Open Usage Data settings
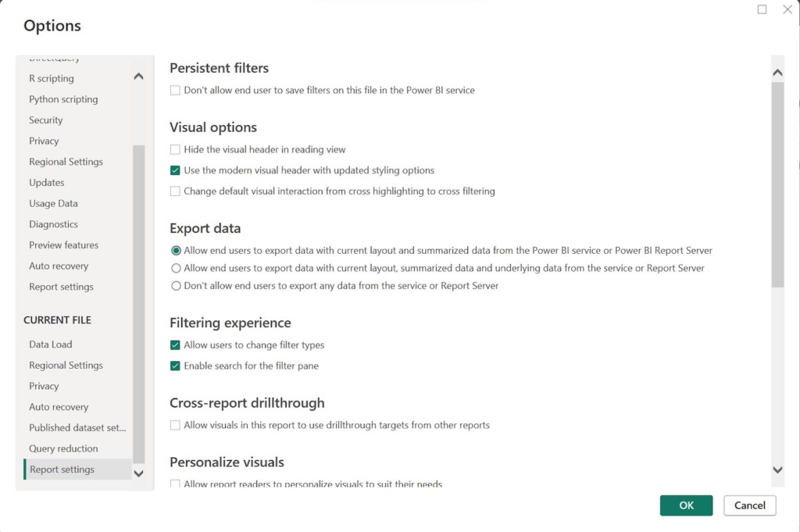The image size is (800, 532). click(52, 203)
